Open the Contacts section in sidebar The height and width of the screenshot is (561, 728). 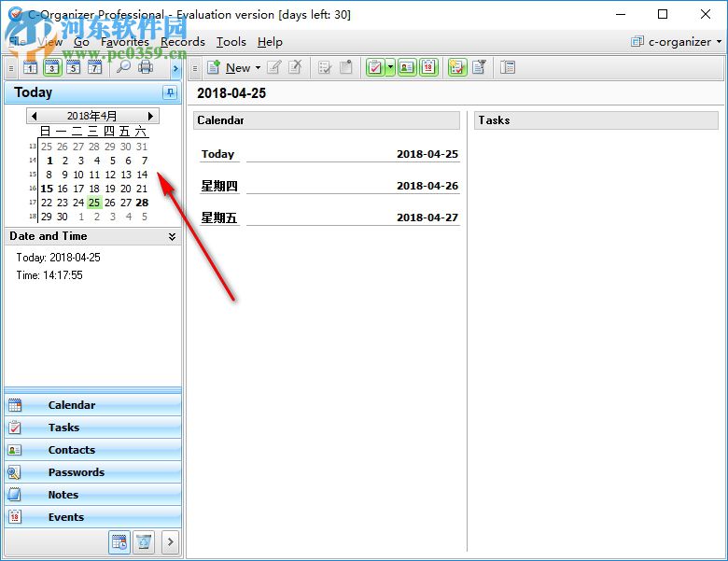[x=92, y=450]
